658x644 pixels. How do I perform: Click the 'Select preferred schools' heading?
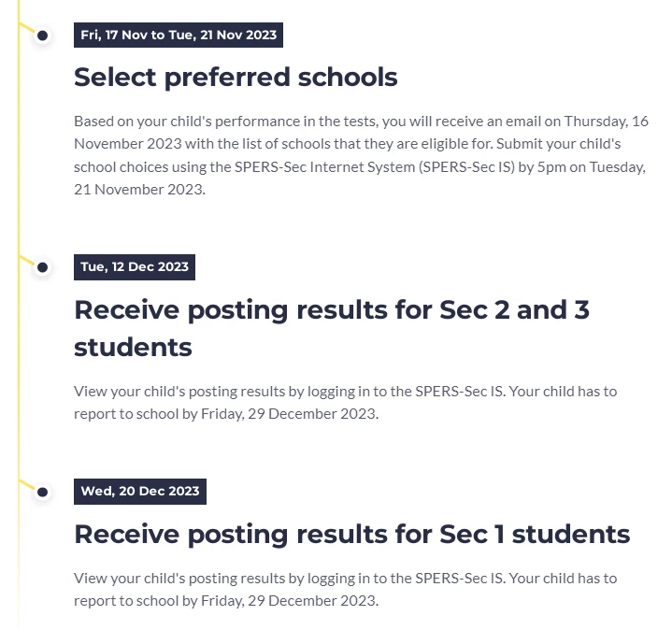coord(236,78)
